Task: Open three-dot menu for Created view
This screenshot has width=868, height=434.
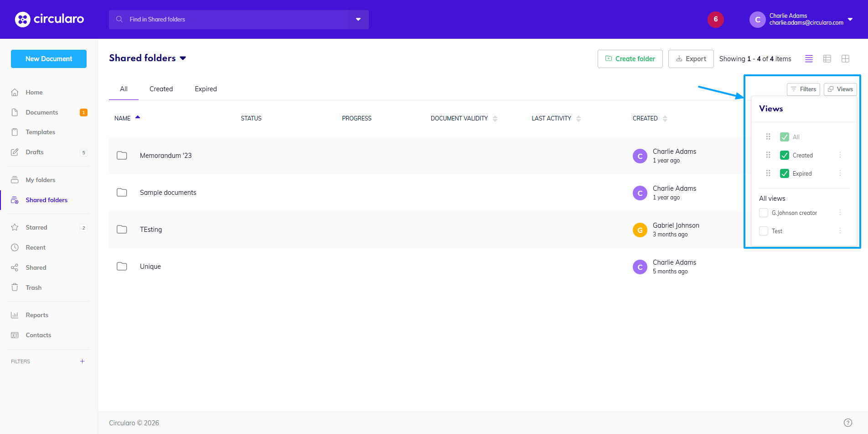Action: 840,155
